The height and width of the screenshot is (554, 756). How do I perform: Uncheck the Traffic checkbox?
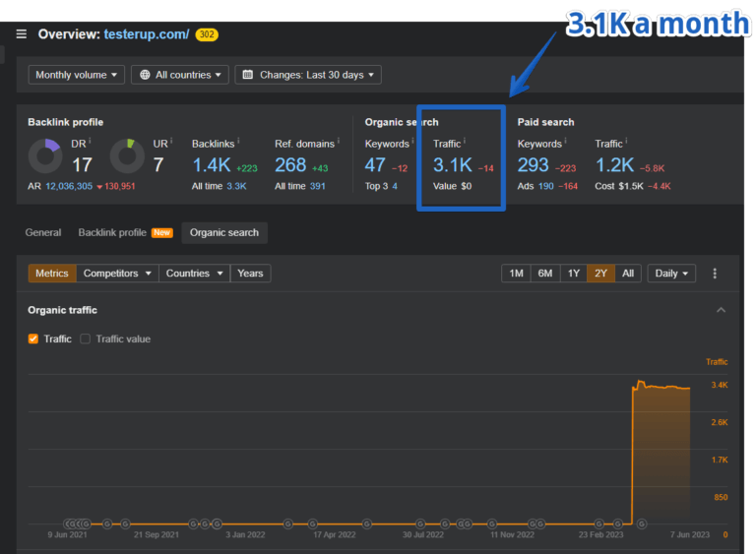pyautogui.click(x=33, y=339)
